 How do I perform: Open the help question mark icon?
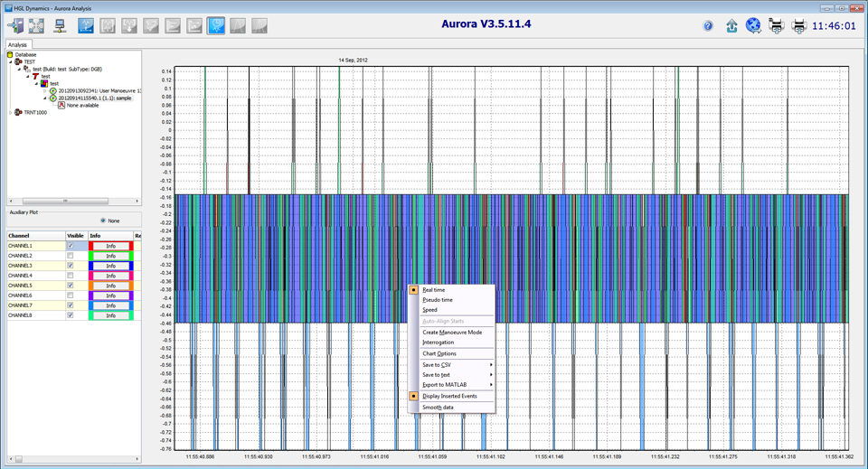point(708,26)
